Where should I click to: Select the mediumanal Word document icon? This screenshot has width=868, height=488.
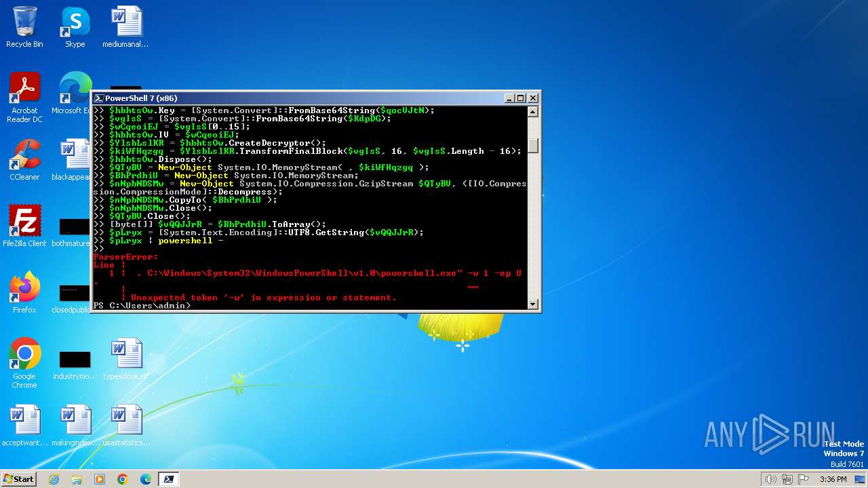(x=126, y=27)
